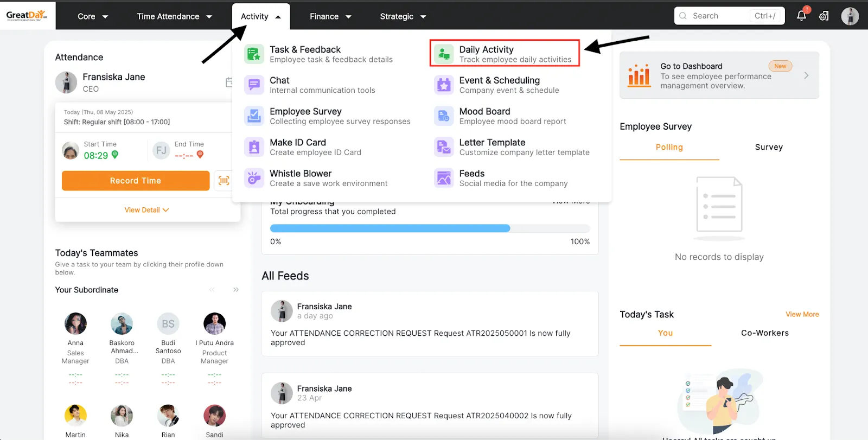Expand the Core dropdown menu

coord(93,17)
